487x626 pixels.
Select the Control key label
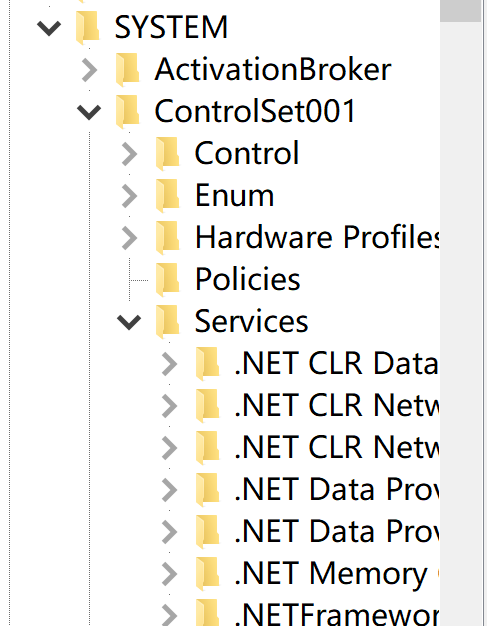[247, 153]
